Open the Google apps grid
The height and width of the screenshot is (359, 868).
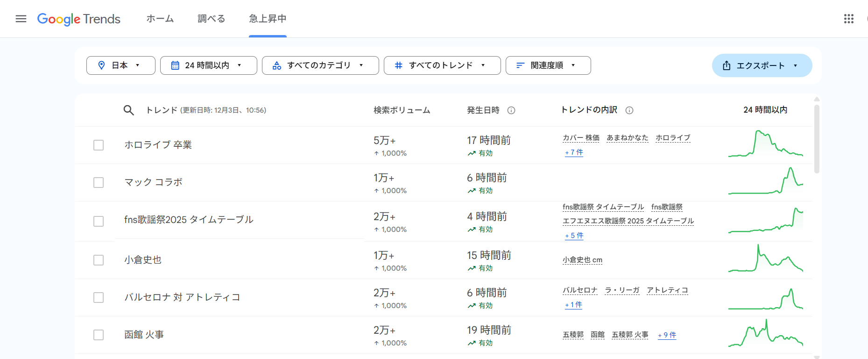click(x=848, y=19)
